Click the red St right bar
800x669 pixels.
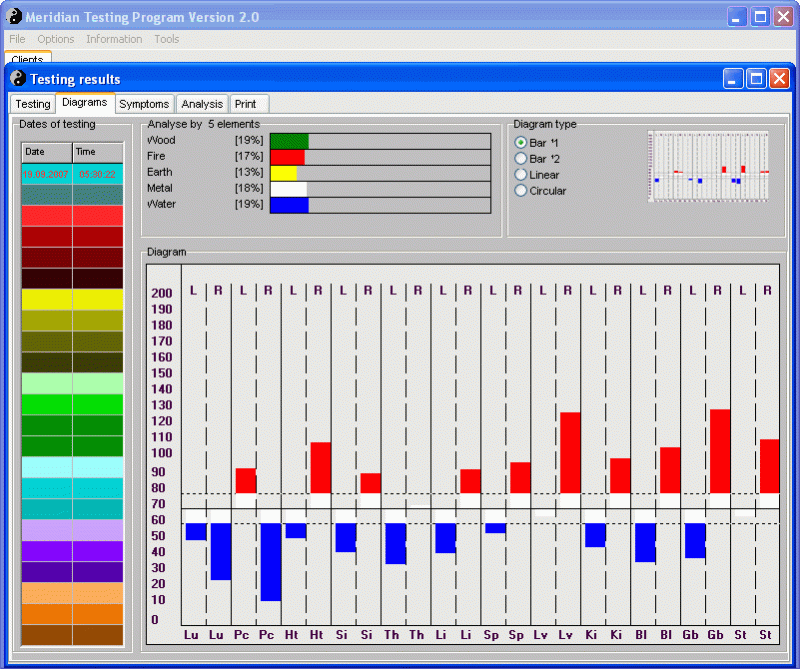[769, 466]
